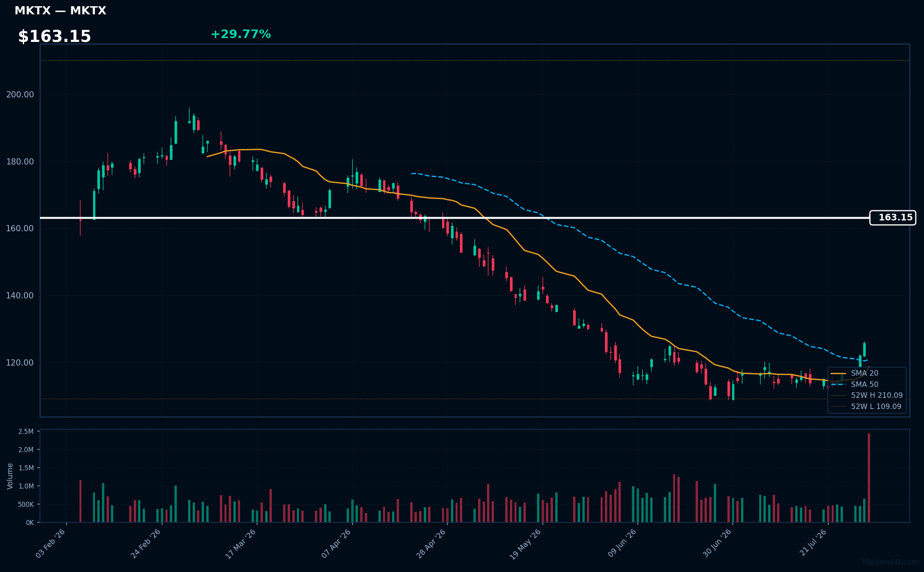Click the 140.00 price axis label
This screenshot has height=572, width=924.
click(x=20, y=296)
